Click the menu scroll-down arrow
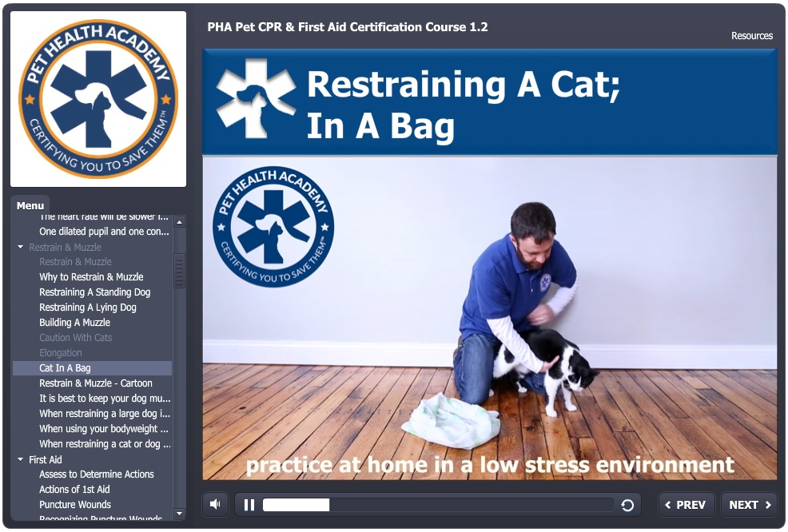 [x=179, y=514]
